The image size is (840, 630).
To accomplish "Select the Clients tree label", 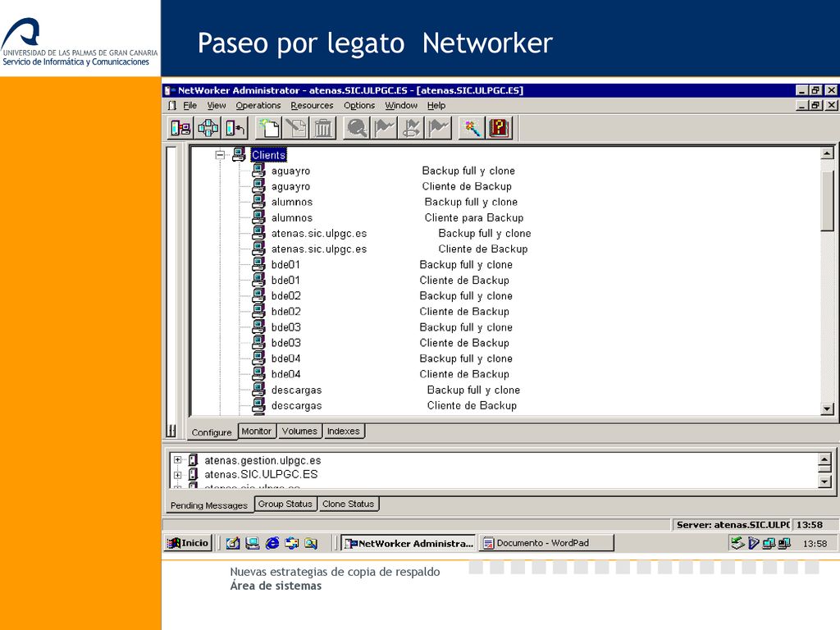I will 268,155.
